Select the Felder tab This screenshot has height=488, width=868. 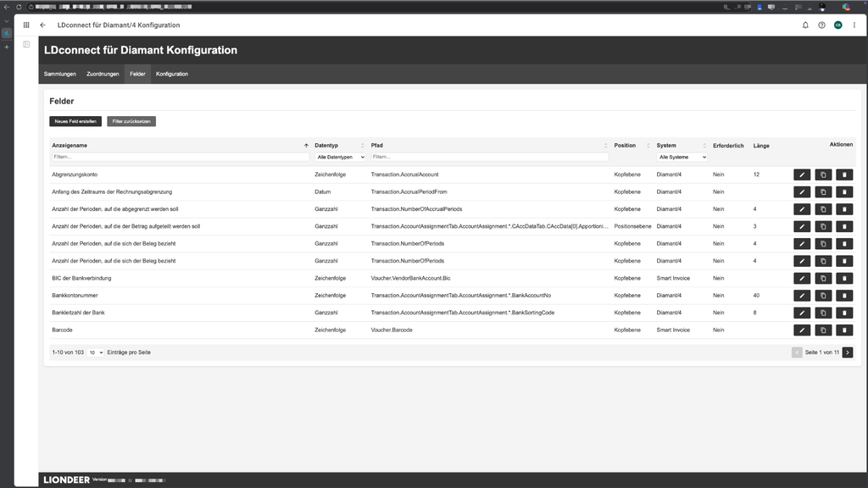[x=137, y=74]
